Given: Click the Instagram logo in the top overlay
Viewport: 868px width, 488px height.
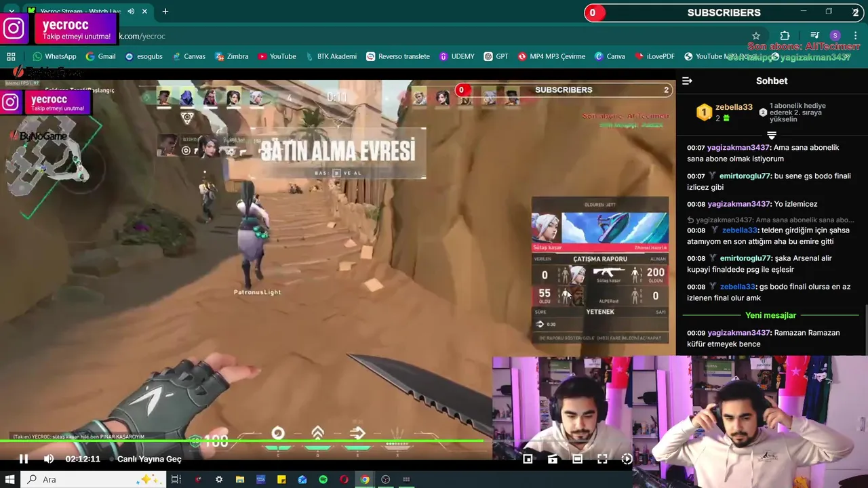Looking at the screenshot, I should click(x=14, y=29).
